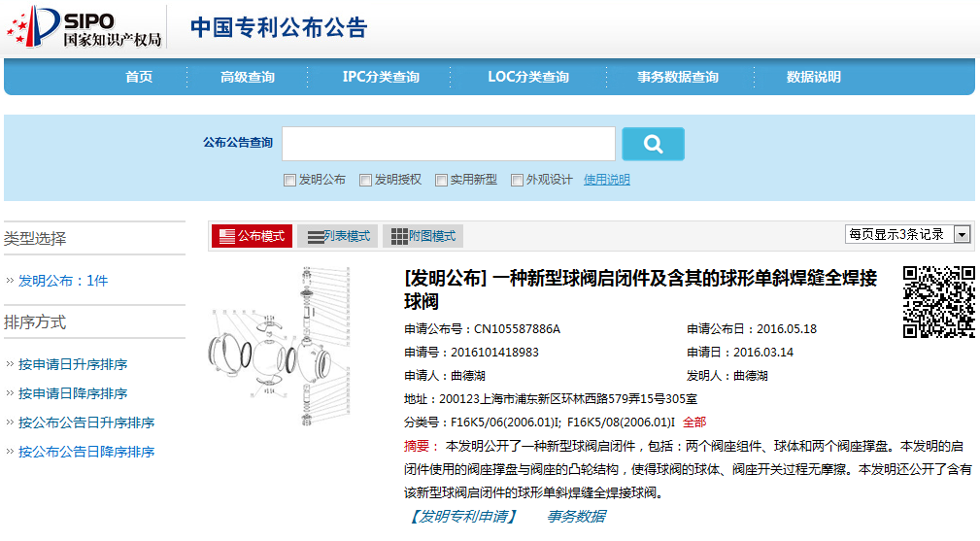Click the QR code image
This screenshot has width=980, height=541.
(x=938, y=302)
